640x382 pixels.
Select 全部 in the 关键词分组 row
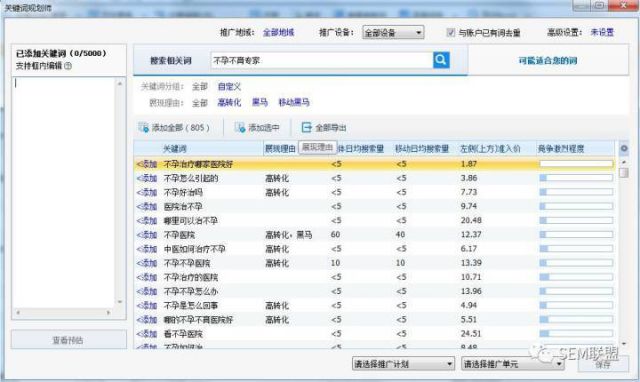click(x=200, y=87)
